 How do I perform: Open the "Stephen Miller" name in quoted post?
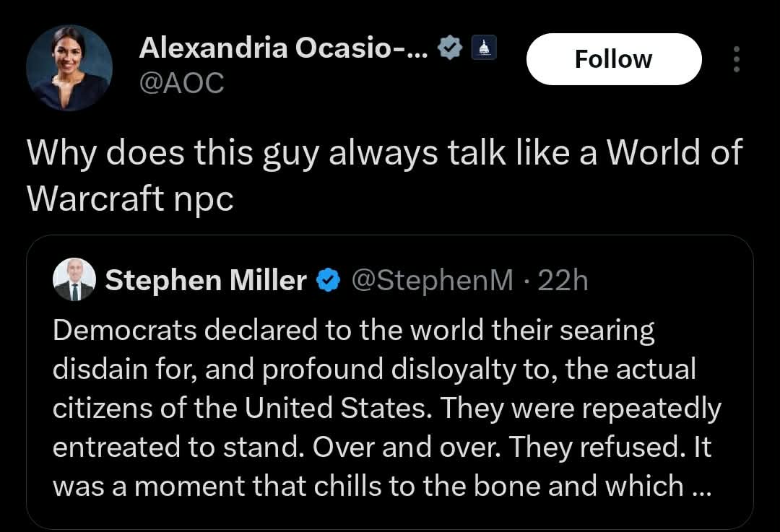pos(206,280)
